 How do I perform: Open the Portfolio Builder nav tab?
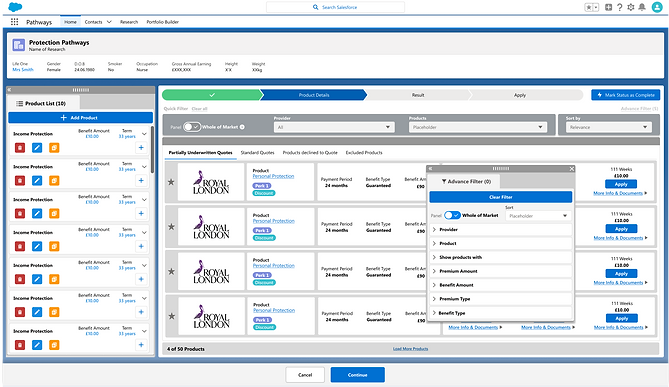tap(163, 22)
